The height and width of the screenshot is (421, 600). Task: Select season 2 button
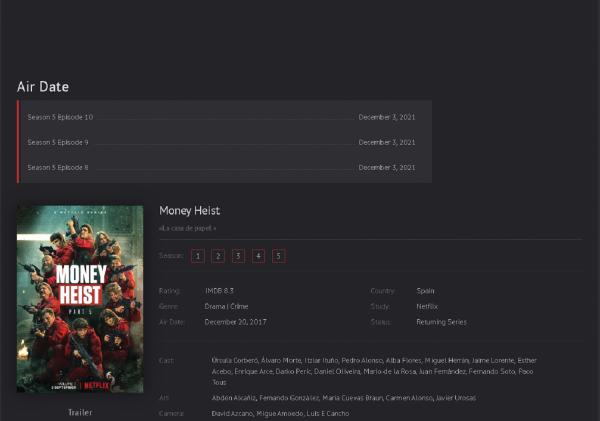pos(218,256)
